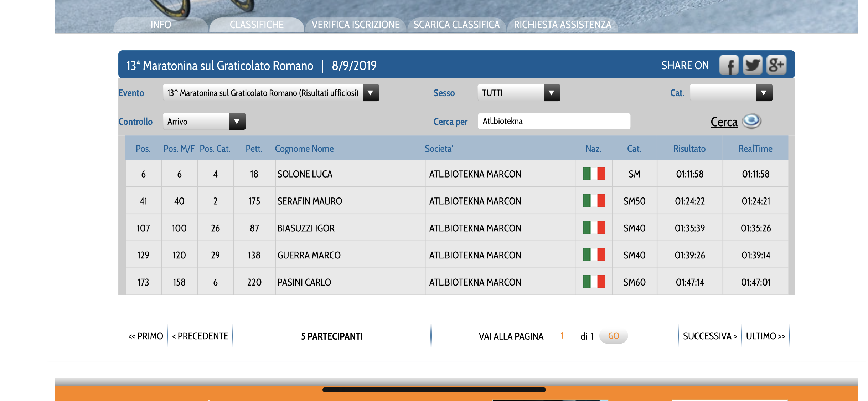Image resolution: width=868 pixels, height=401 pixels.
Task: Sort by Risultato column header
Action: [x=689, y=149]
